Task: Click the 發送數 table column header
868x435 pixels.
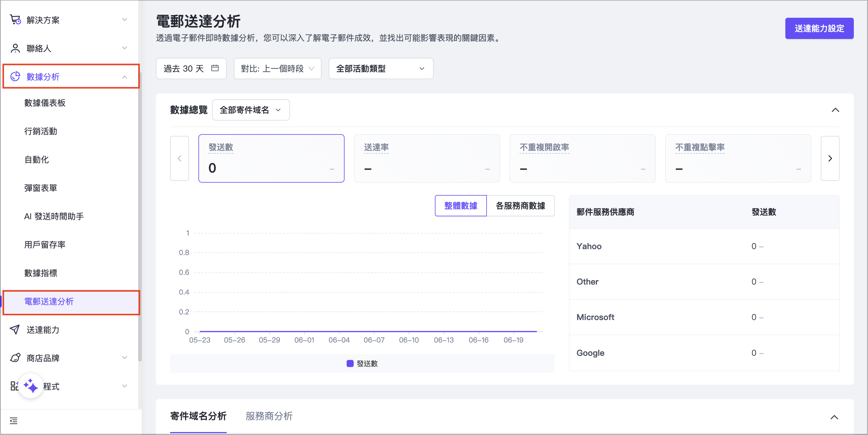Action: (764, 212)
